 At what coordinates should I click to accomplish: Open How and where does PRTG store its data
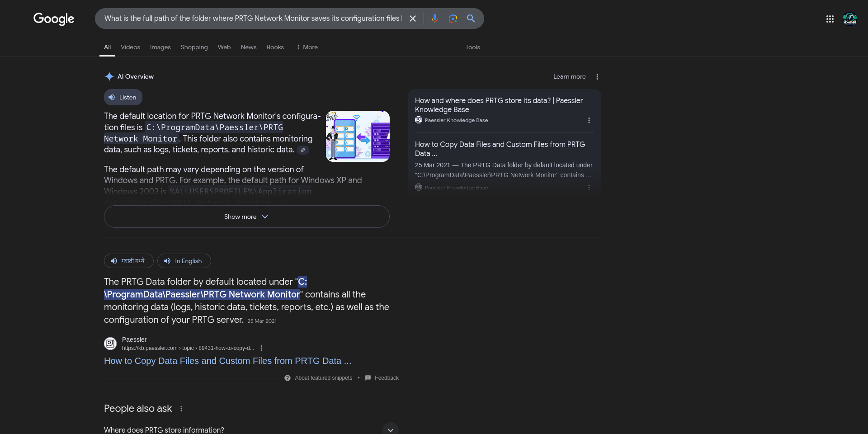(499, 105)
